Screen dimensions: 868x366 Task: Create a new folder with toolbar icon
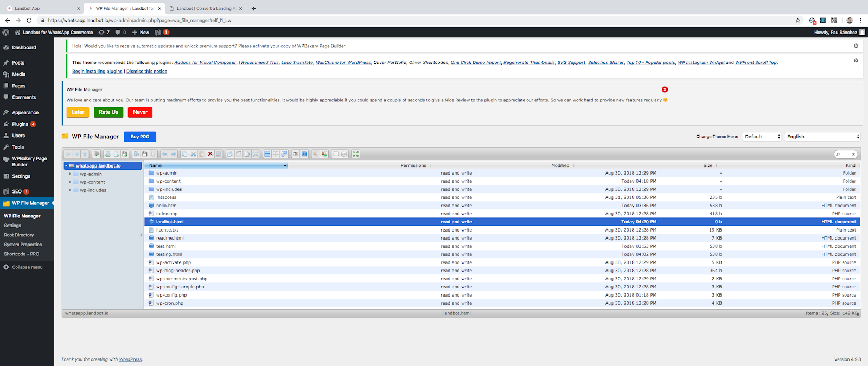(x=107, y=154)
